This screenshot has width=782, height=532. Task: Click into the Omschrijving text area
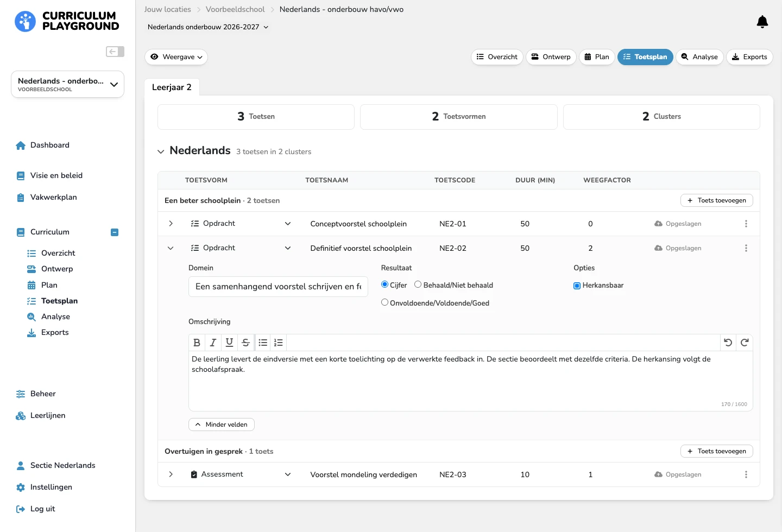point(470,381)
